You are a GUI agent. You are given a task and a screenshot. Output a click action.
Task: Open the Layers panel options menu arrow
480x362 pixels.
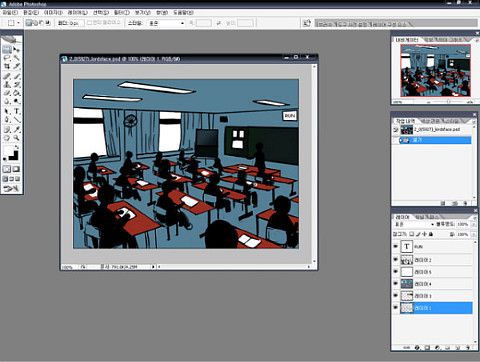pos(474,217)
